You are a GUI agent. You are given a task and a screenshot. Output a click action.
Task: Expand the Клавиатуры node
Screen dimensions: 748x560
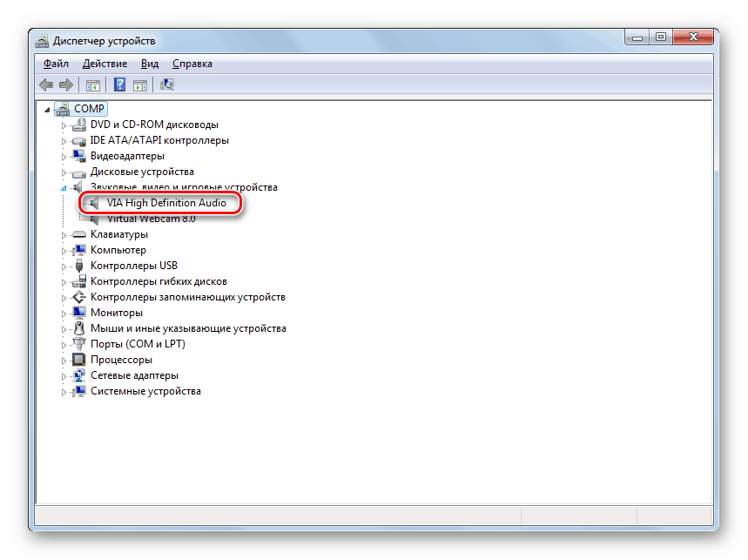point(64,235)
